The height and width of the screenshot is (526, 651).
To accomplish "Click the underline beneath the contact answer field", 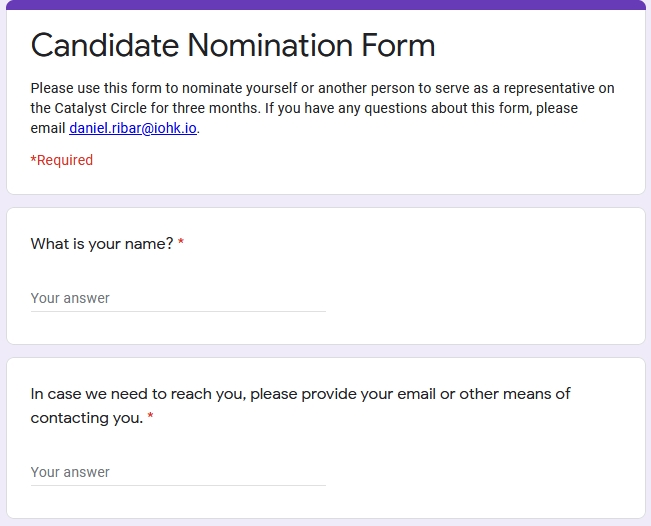I will click(x=178, y=485).
